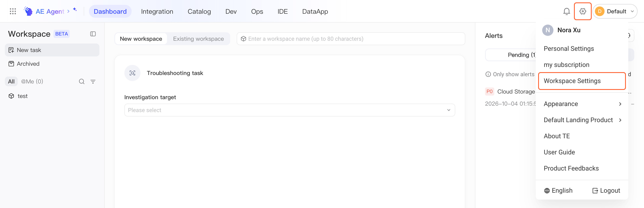Open the Ops tab

[257, 11]
